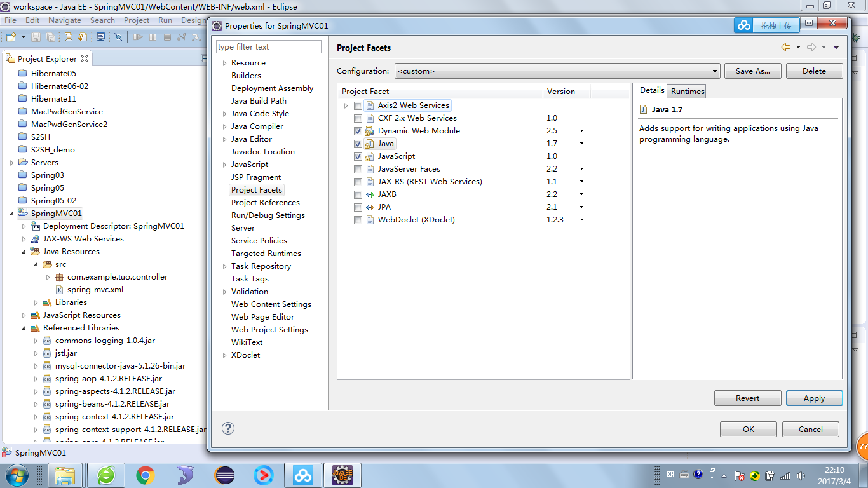The image size is (868, 488).
Task: Click the volume icon in system tray
Action: [799, 475]
